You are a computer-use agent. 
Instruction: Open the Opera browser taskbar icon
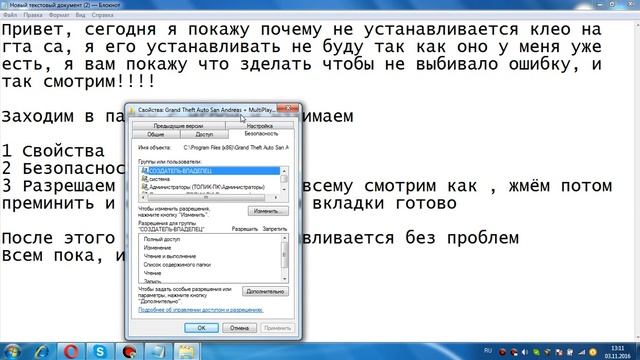point(71,351)
